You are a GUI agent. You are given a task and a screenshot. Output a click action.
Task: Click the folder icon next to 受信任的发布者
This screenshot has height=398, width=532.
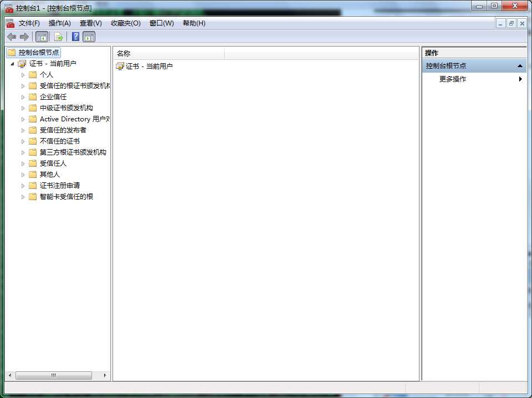coord(33,130)
